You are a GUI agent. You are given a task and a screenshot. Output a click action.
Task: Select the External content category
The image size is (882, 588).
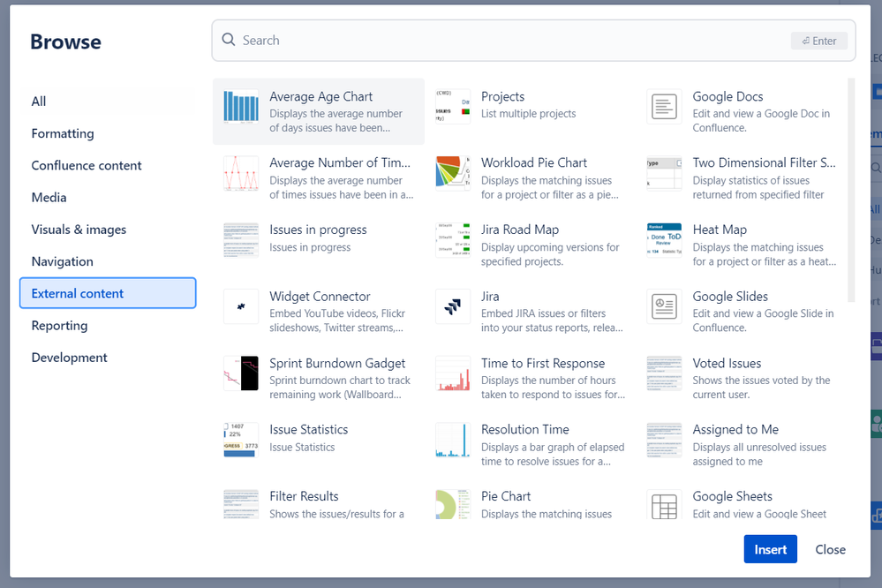pos(108,293)
